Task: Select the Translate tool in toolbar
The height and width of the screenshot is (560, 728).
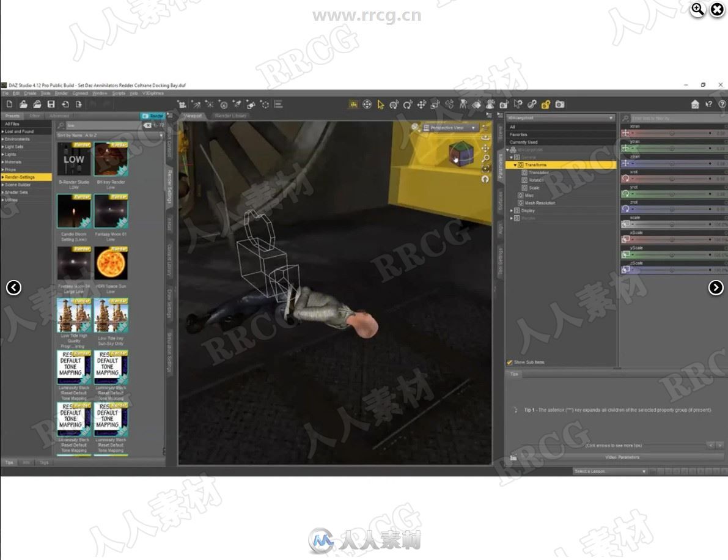Action: [421, 105]
